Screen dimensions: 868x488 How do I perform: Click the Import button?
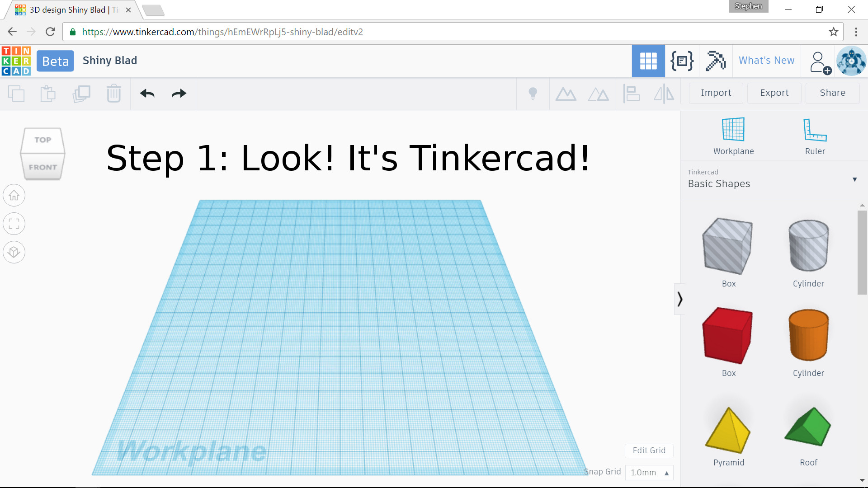tap(716, 93)
